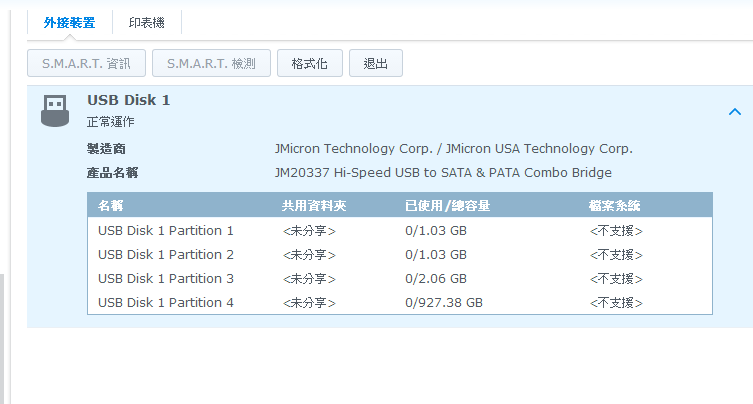
Task: Click the 檔案系統 column header
Action: click(x=615, y=206)
